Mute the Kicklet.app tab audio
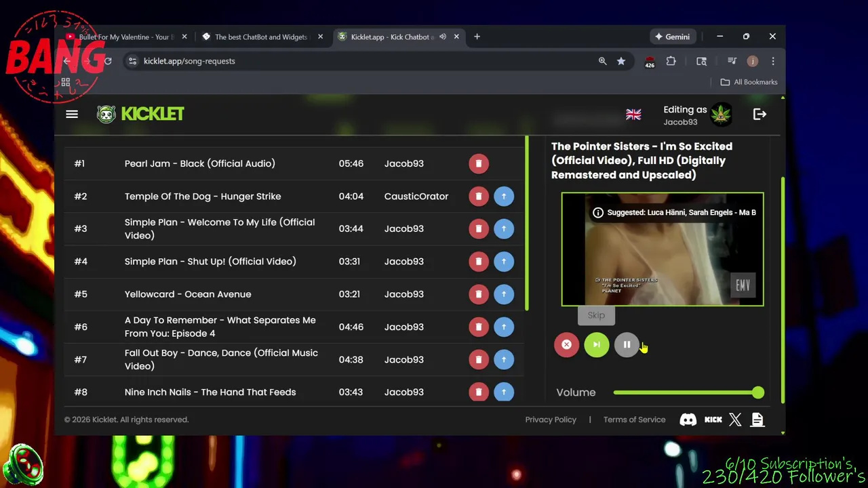This screenshot has width=868, height=488. (x=443, y=37)
